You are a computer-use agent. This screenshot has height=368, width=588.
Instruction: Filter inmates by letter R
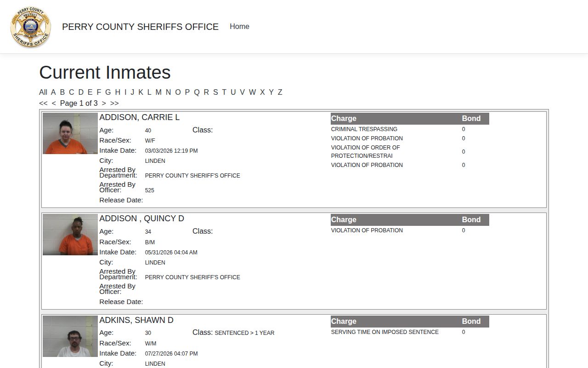206,92
